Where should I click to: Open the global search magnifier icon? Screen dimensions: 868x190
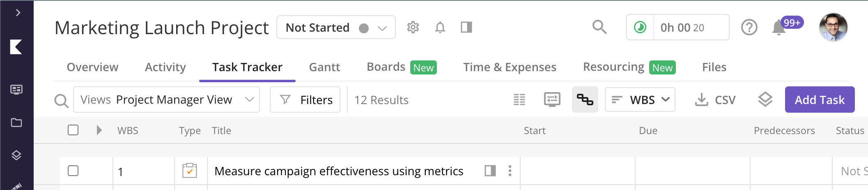point(599,27)
